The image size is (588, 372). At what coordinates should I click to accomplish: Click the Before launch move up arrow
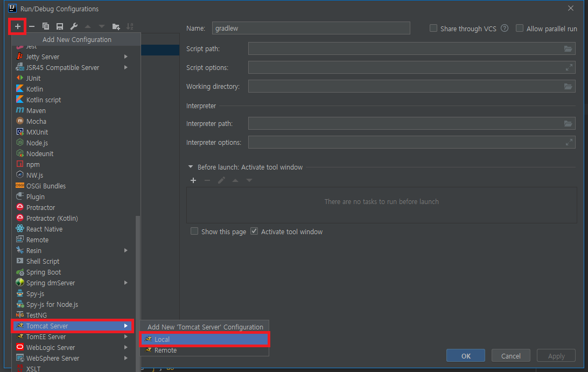pos(235,180)
